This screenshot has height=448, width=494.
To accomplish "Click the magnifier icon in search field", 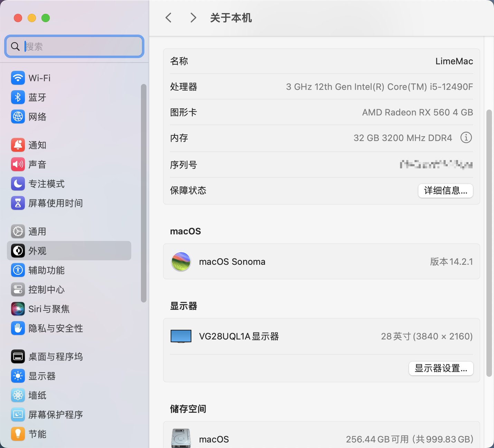I will coord(15,46).
